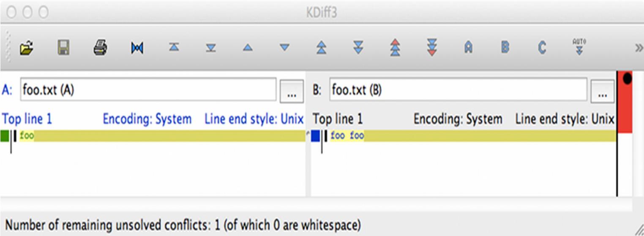Jump to first delta icon

pos(174,48)
